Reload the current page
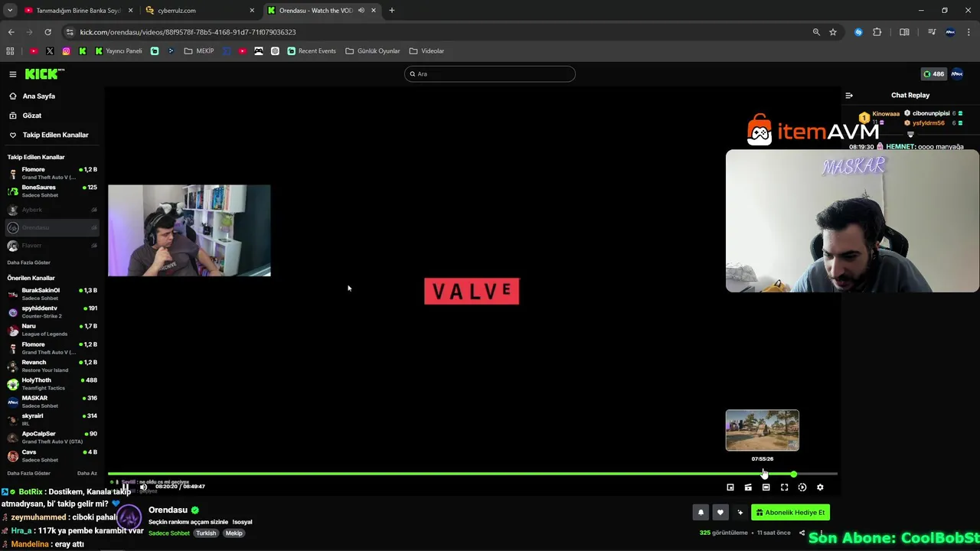This screenshot has height=551, width=980. point(47,32)
